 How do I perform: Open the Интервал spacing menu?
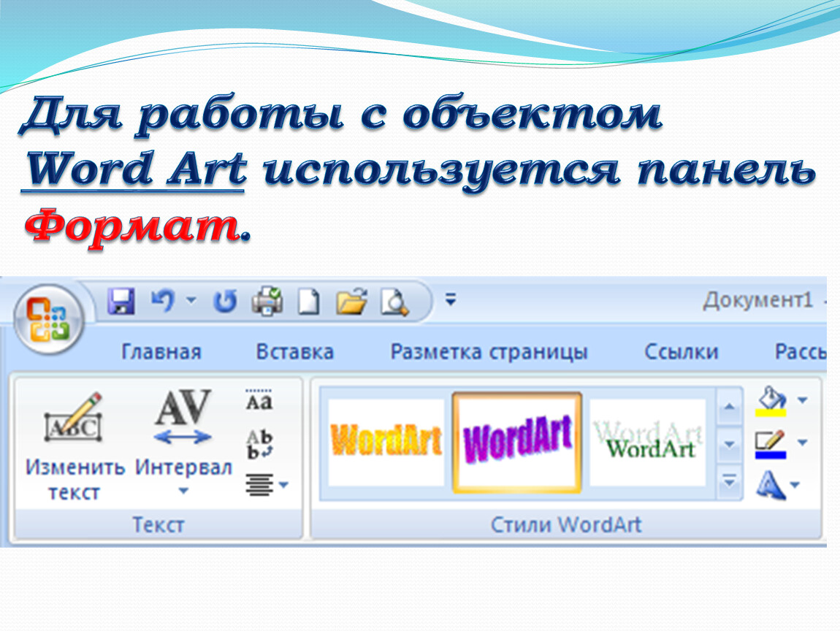[183, 443]
